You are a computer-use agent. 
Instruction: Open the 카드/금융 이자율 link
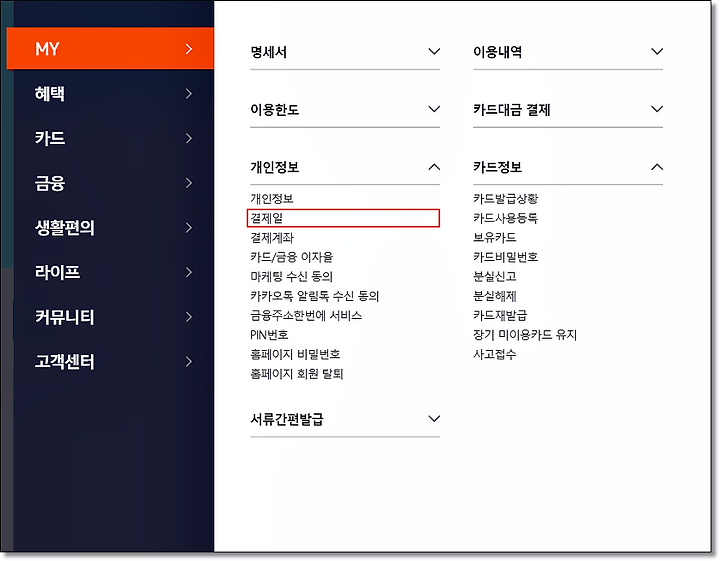tap(292, 257)
